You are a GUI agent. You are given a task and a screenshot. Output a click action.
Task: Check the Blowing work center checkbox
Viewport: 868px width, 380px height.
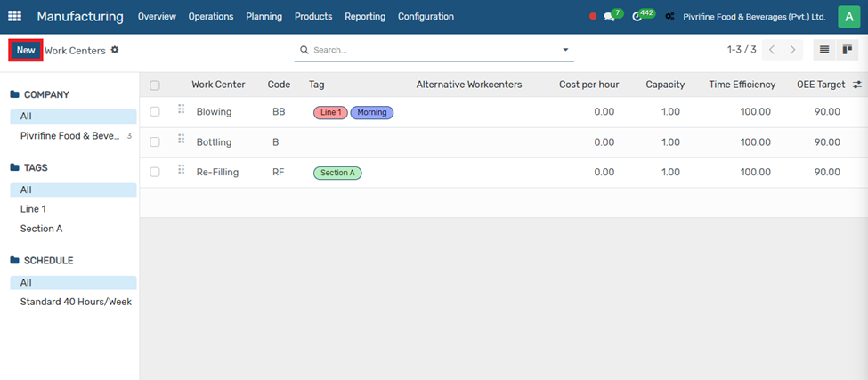155,112
